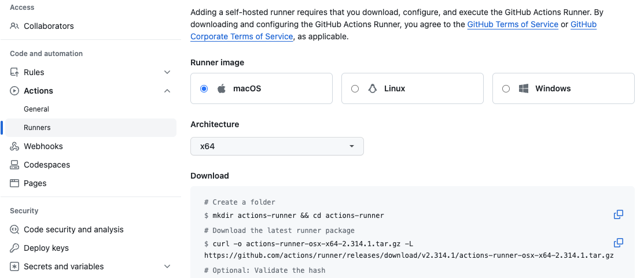Open GitHub Corporate Terms of Service link
The image size is (644, 278).
pos(241,36)
